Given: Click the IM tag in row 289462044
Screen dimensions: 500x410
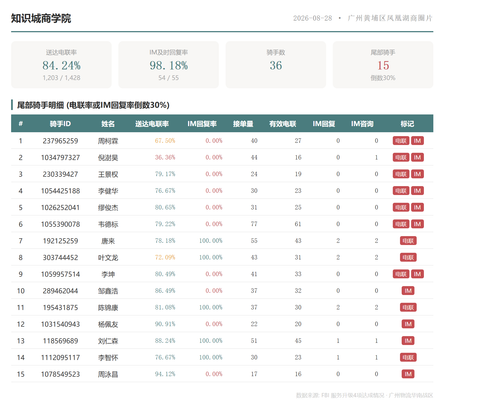Looking at the screenshot, I should (x=408, y=291).
